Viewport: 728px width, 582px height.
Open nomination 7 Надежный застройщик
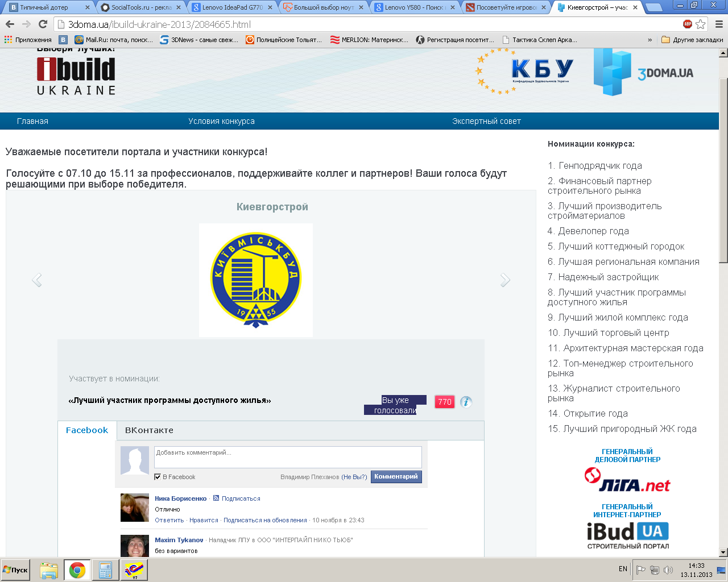click(603, 277)
